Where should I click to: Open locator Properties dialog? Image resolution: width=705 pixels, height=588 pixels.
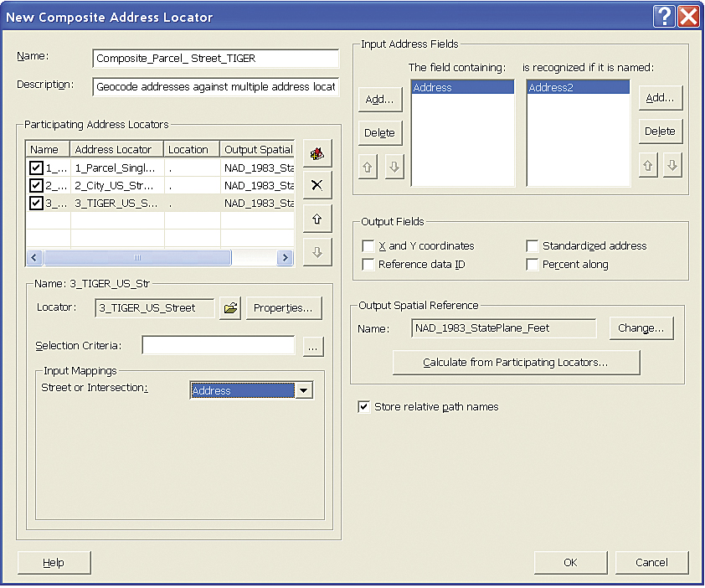284,307
